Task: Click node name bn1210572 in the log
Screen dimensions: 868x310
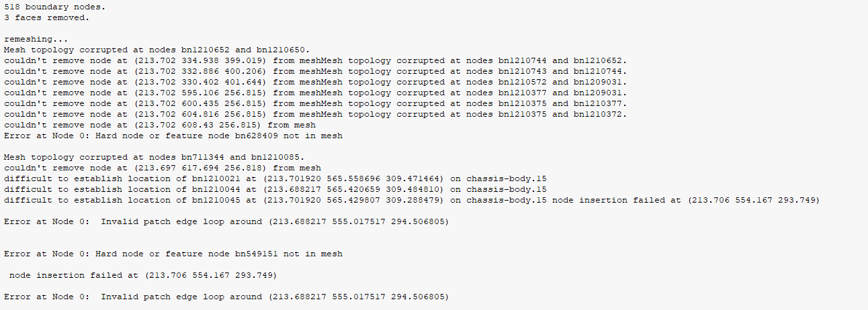Action: pyautogui.click(x=522, y=82)
